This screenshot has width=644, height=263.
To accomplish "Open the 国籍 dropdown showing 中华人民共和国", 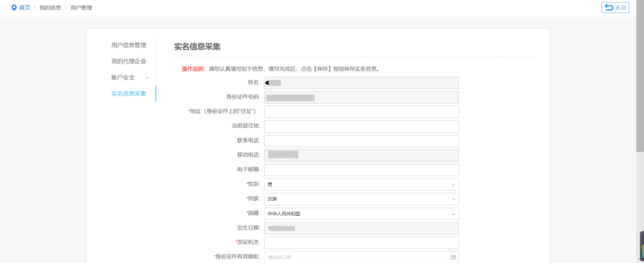I will coord(361,214).
